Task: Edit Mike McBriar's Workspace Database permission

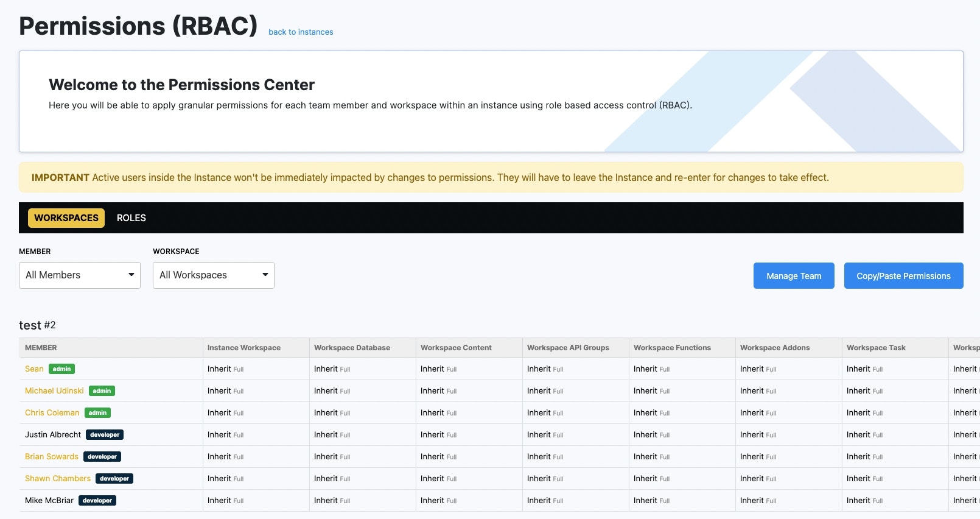Action: click(x=332, y=501)
